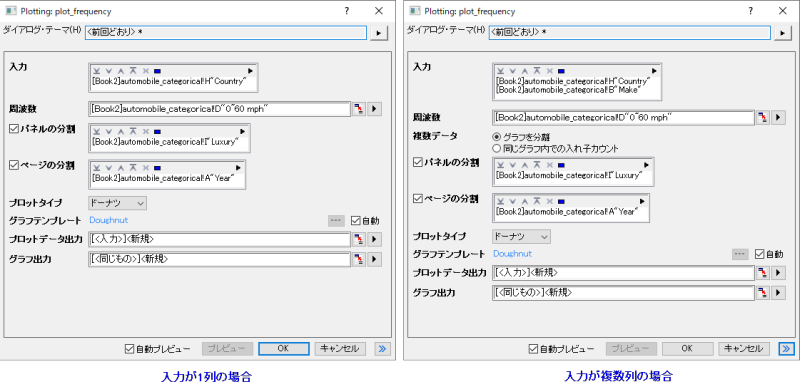Left dialog: move 入力 list item up

pos(120,71)
